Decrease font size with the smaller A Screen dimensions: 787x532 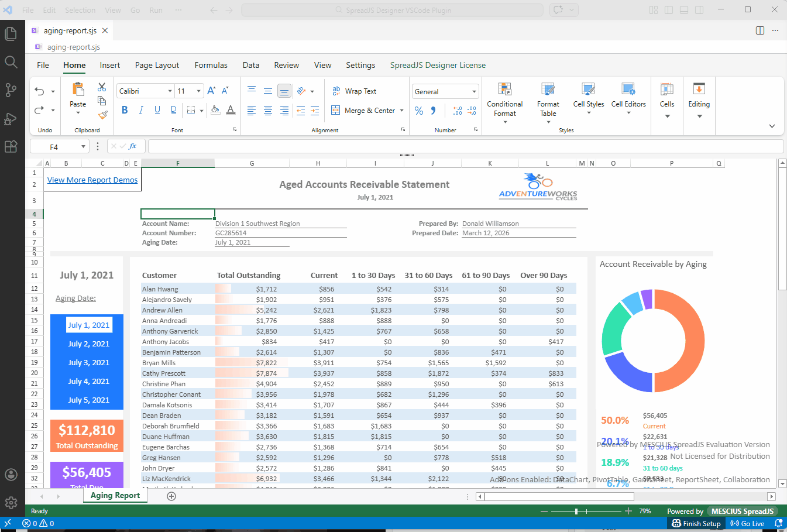click(x=225, y=91)
